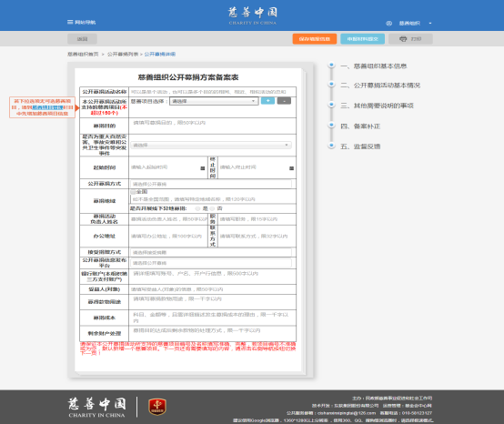
Task: Select 是 for 线下异地募捐
Action: click(197, 208)
